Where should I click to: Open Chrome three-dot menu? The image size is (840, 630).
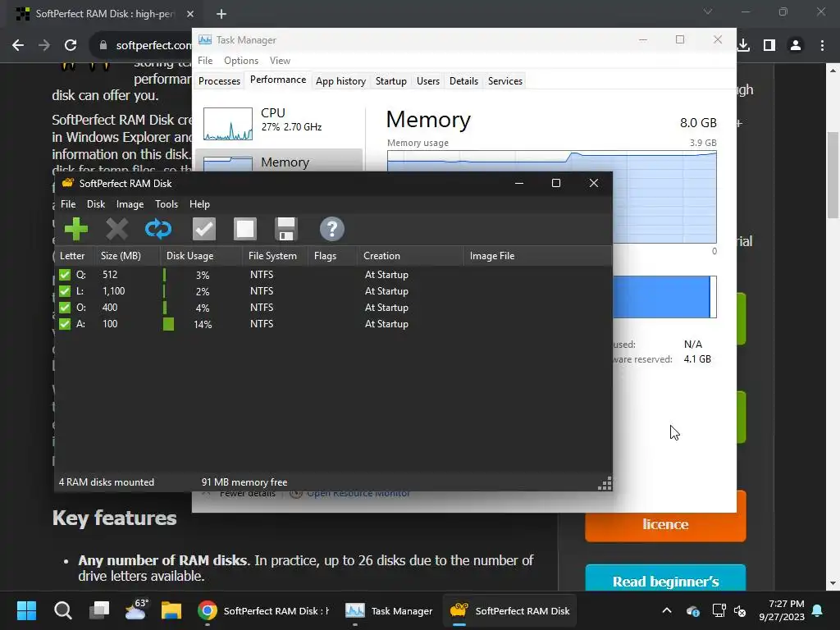pos(822,46)
